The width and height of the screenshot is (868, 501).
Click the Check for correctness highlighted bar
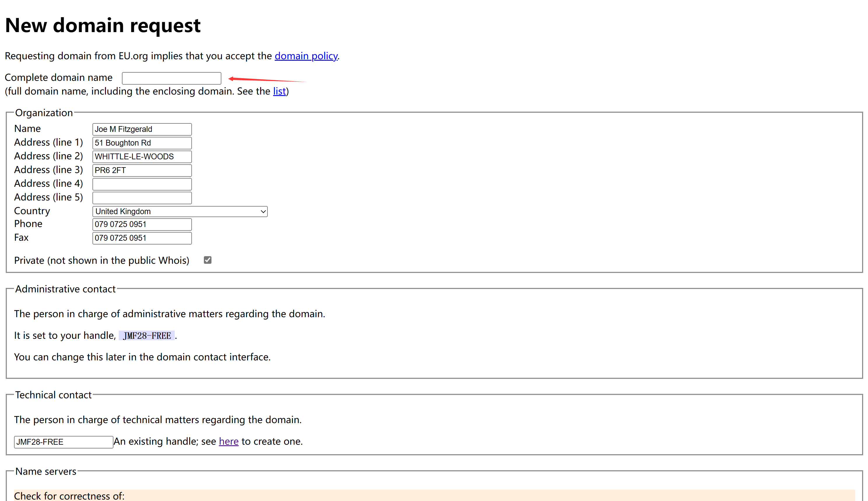434,495
